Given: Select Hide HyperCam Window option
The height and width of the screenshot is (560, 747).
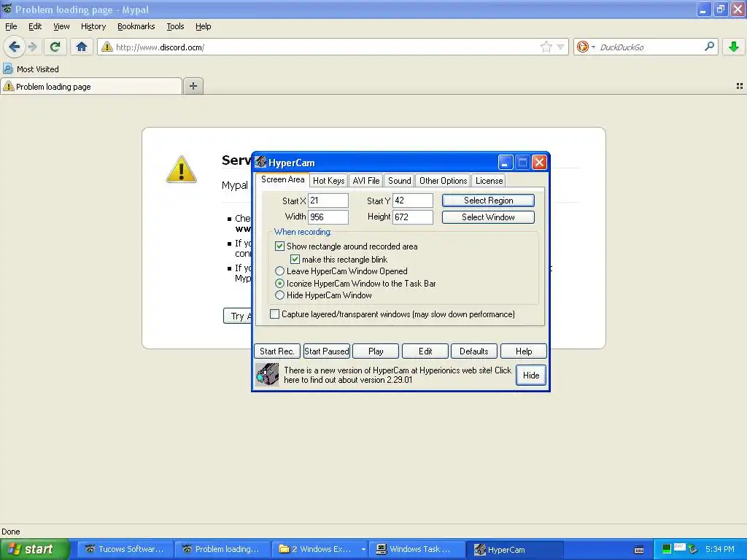Looking at the screenshot, I should [x=279, y=295].
